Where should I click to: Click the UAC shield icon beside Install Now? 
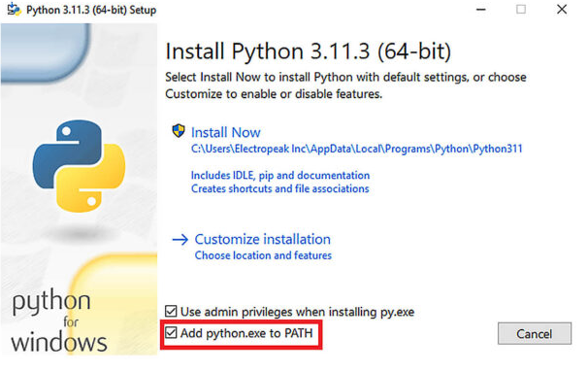pyautogui.click(x=179, y=131)
